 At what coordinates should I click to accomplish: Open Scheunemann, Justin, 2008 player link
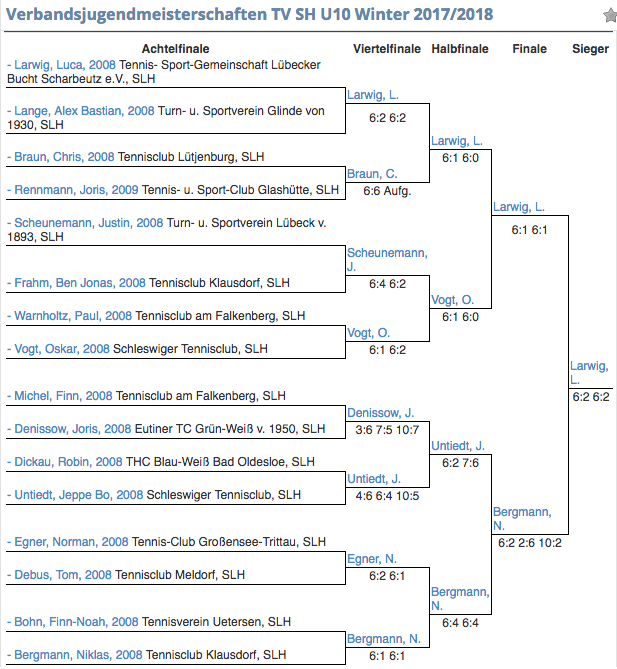[x=89, y=223]
